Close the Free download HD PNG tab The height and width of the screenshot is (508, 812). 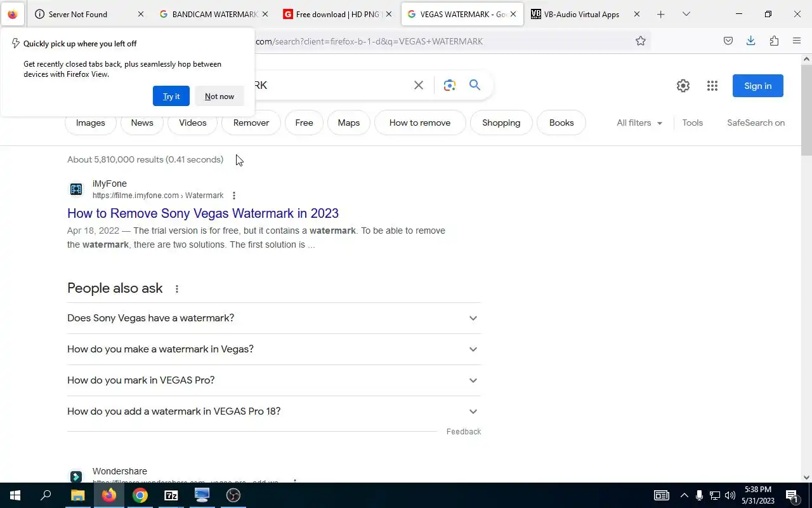pyautogui.click(x=389, y=14)
